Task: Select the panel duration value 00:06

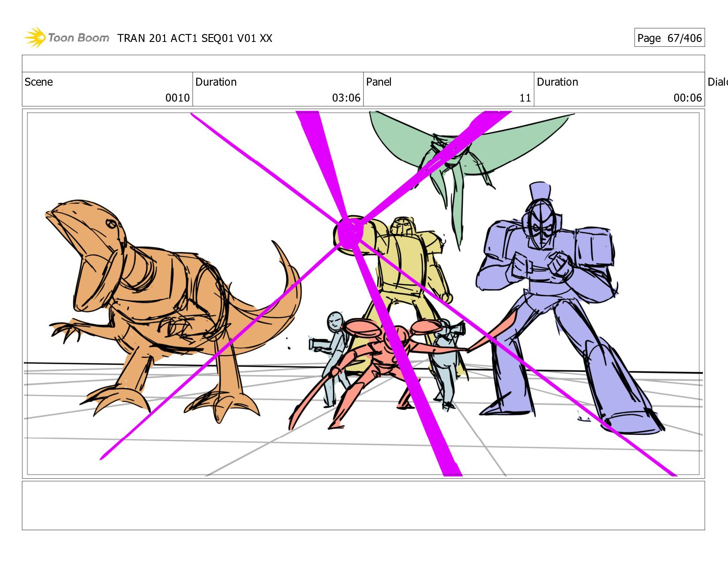Action: point(688,98)
